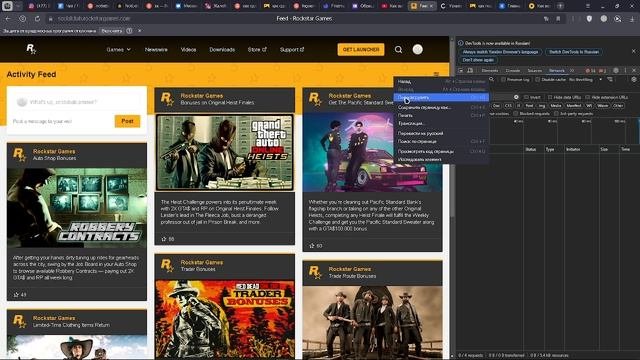Image resolution: width=640 pixels, height=360 pixels.
Task: Open the GTA Online Heists post thumbnail
Action: 224,152
